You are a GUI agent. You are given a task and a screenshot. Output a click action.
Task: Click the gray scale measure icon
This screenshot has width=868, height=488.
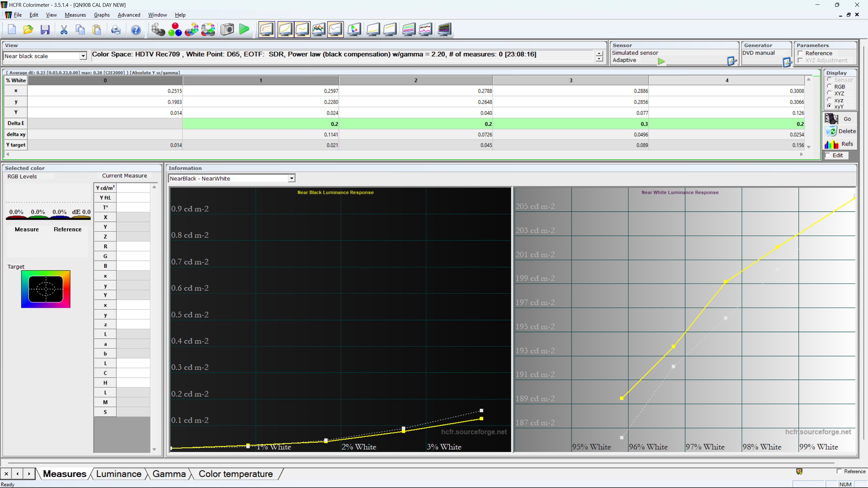point(158,29)
